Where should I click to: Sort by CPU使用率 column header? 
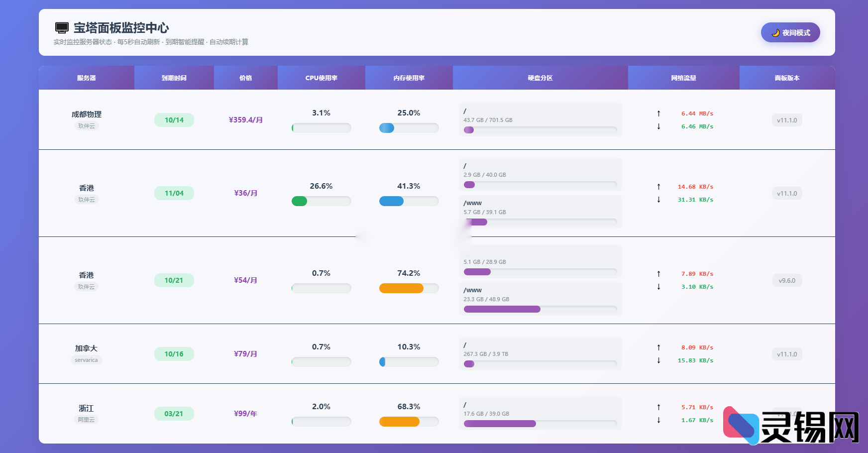[321, 78]
